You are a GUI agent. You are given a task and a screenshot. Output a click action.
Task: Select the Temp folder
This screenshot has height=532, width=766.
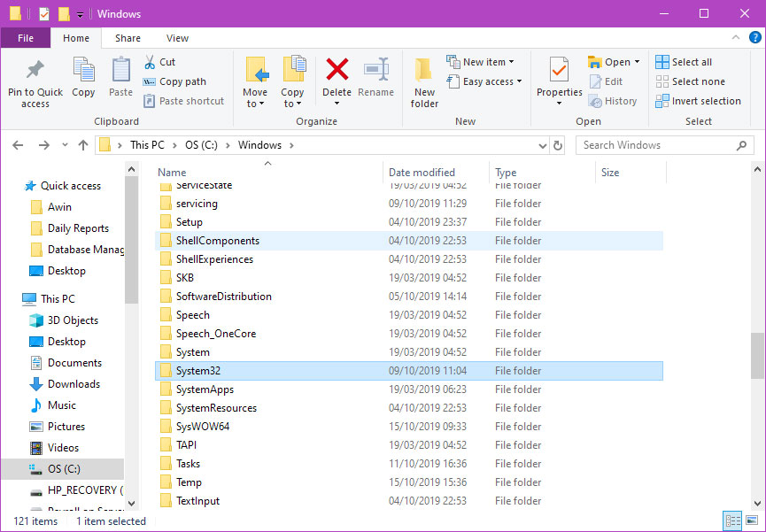189,482
